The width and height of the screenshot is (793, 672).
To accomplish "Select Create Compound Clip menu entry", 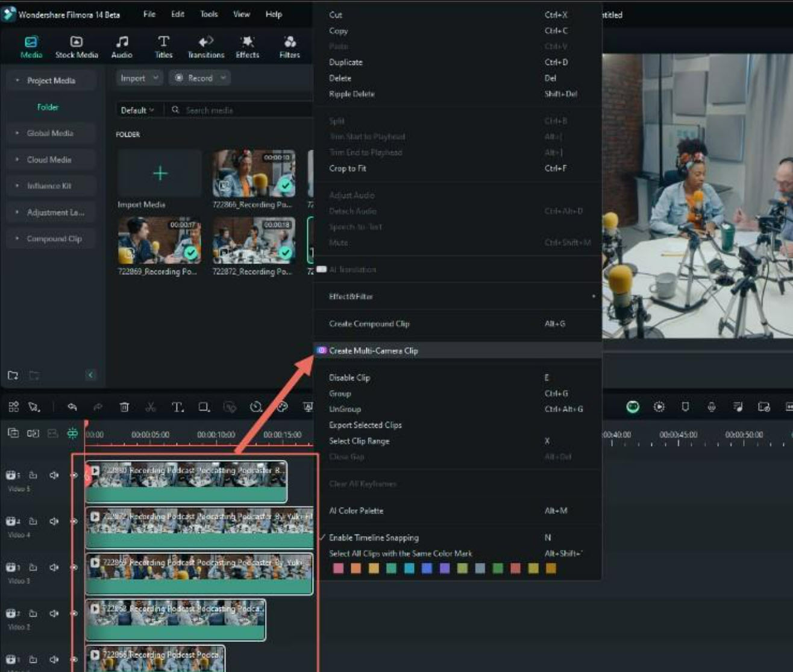I will pyautogui.click(x=369, y=324).
